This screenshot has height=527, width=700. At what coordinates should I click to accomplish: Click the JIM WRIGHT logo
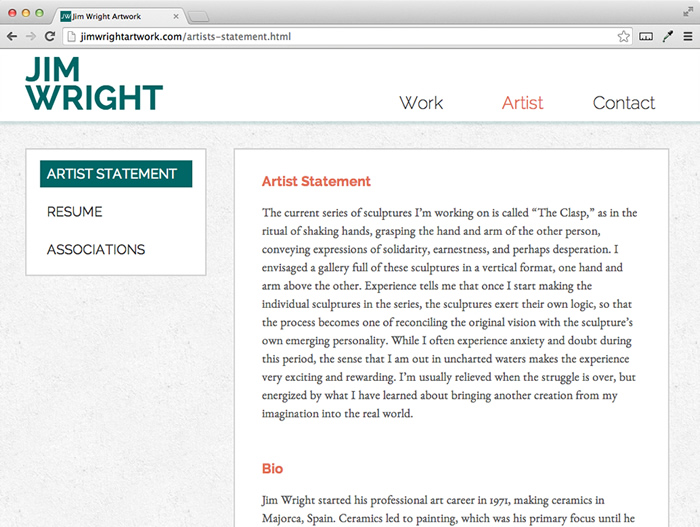[94, 84]
